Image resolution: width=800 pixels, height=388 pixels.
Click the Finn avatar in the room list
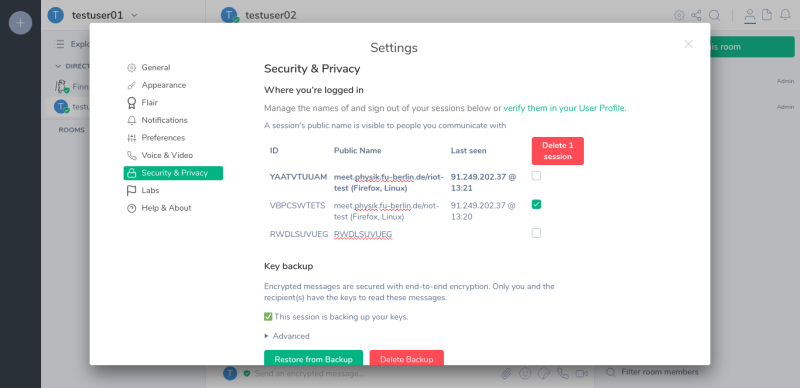pos(62,86)
